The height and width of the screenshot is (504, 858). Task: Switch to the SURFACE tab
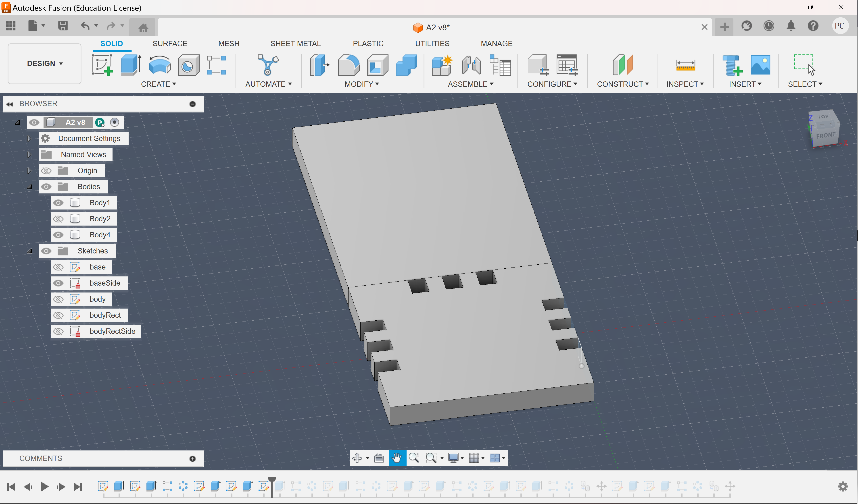(x=170, y=44)
